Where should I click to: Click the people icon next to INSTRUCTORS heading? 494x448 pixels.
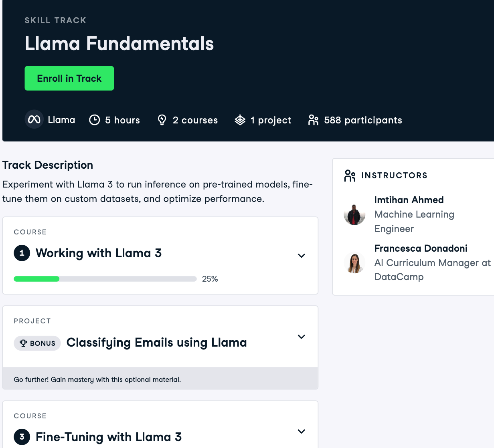click(x=350, y=176)
